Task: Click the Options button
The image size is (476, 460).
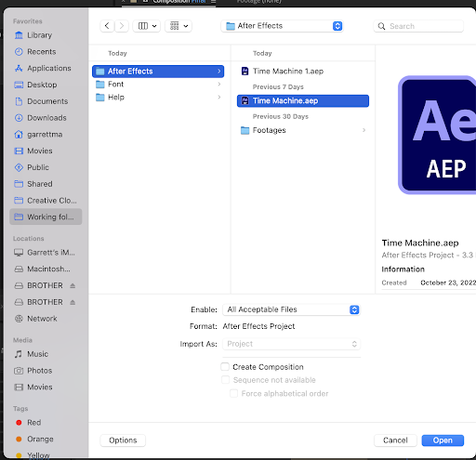Action: pyautogui.click(x=123, y=440)
